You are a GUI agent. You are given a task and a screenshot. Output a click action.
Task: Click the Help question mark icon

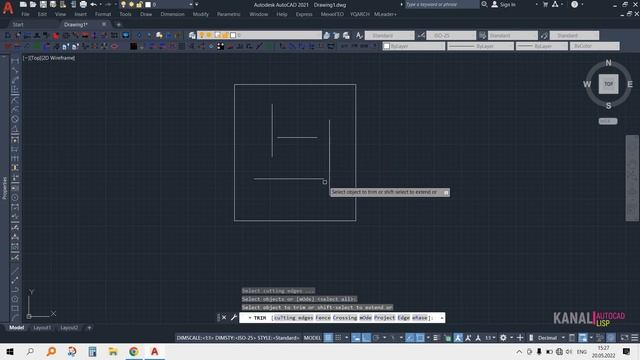click(x=574, y=4)
